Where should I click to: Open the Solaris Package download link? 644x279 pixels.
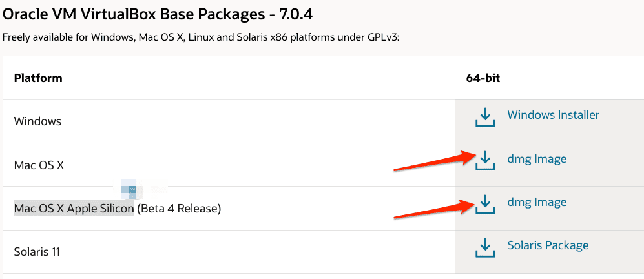(548, 245)
